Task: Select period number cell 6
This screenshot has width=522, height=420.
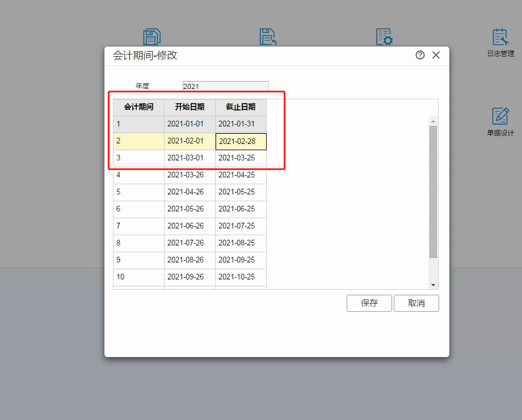Action: point(139,209)
